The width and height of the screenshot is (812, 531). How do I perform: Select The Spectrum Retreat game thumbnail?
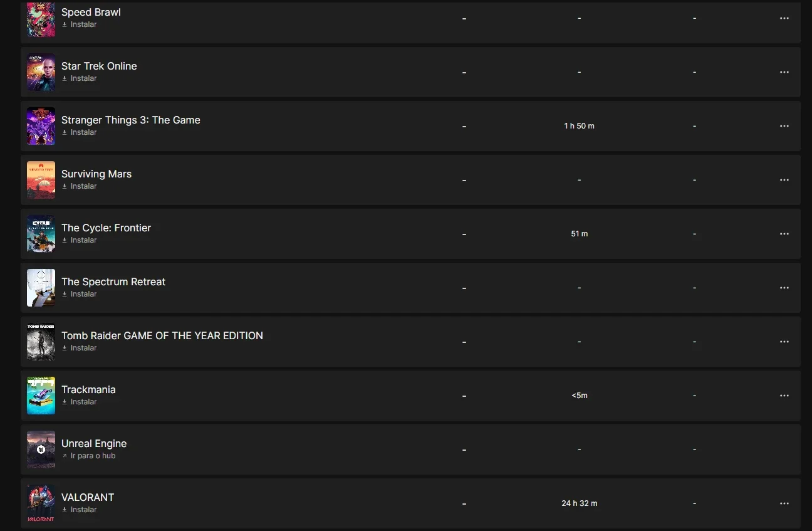[x=41, y=288]
